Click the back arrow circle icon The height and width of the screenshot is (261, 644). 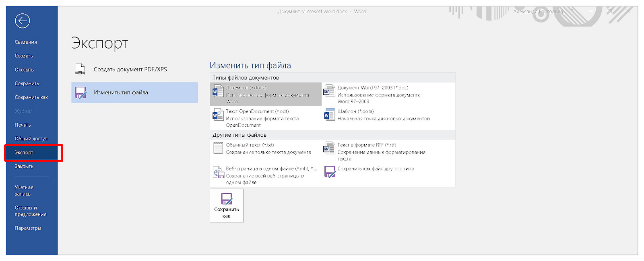point(23,21)
